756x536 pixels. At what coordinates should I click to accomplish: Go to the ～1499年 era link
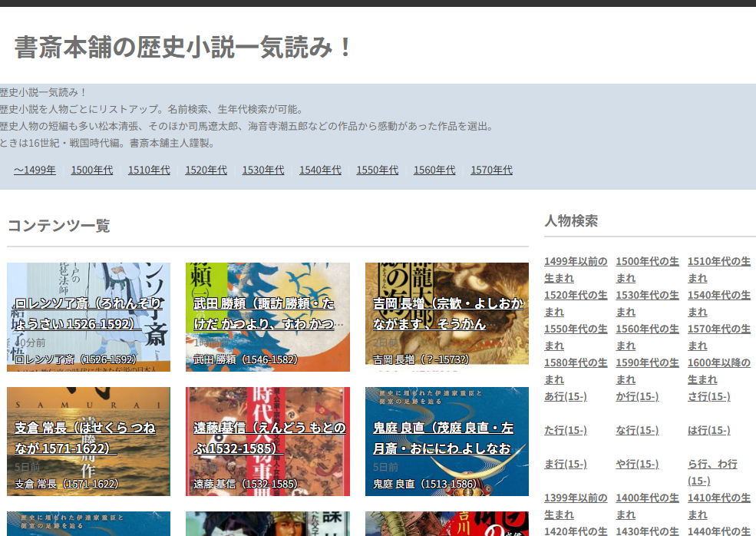[x=35, y=170]
